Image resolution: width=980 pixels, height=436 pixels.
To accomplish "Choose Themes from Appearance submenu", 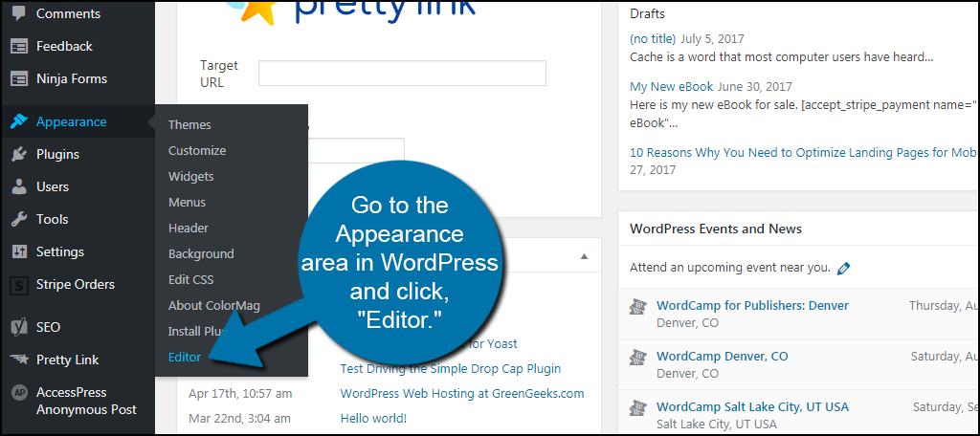I will point(190,125).
